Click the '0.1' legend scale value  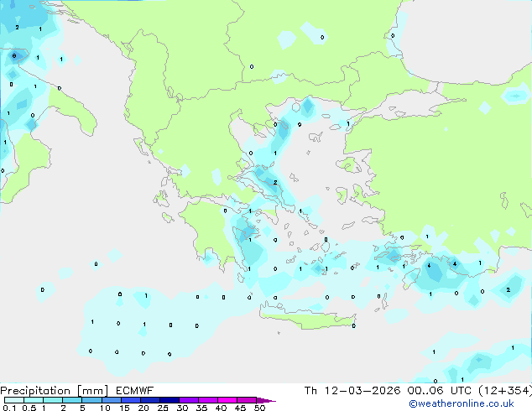pyautogui.click(x=9, y=408)
